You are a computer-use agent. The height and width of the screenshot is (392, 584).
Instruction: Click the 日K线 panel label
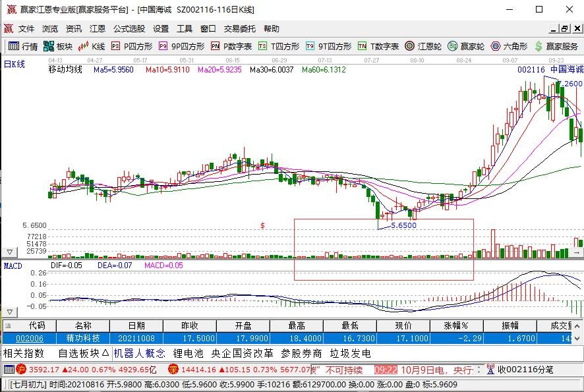(x=14, y=64)
